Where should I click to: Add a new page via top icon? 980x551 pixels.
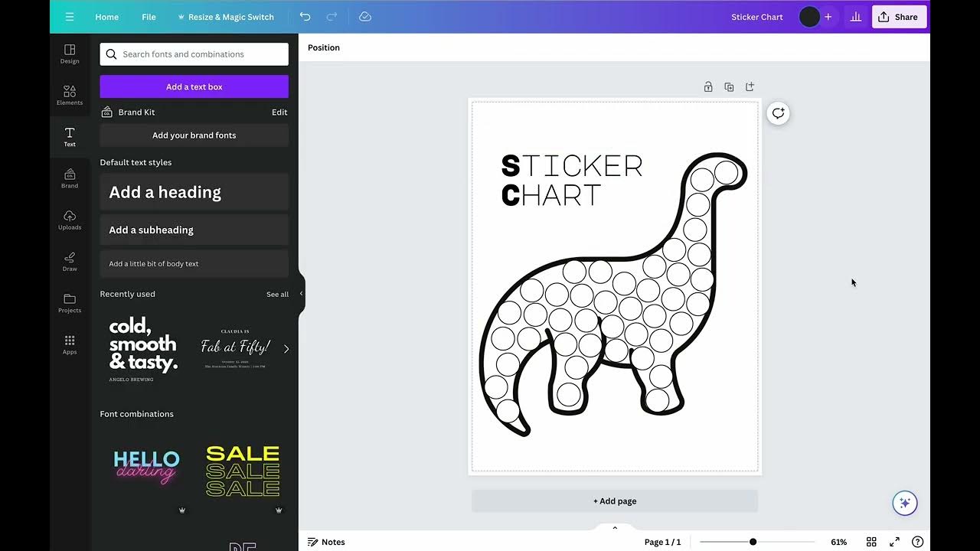750,87
